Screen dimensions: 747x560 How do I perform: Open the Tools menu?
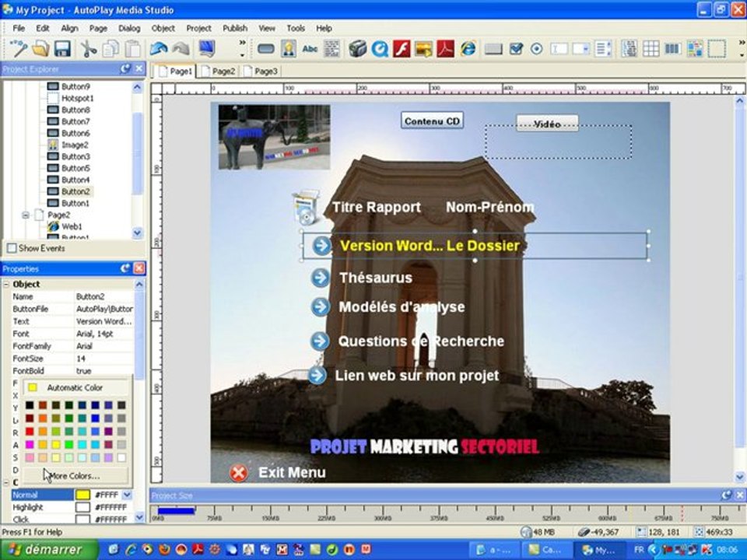tap(296, 29)
